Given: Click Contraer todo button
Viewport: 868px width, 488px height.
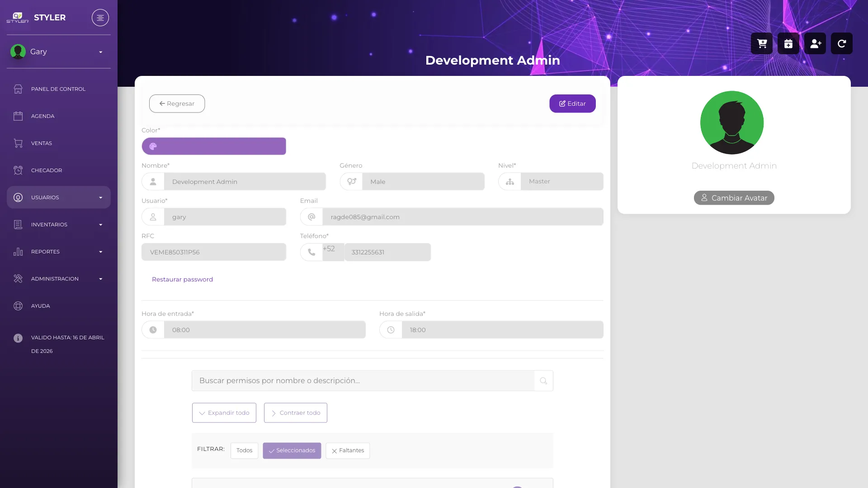Looking at the screenshot, I should pos(296,413).
